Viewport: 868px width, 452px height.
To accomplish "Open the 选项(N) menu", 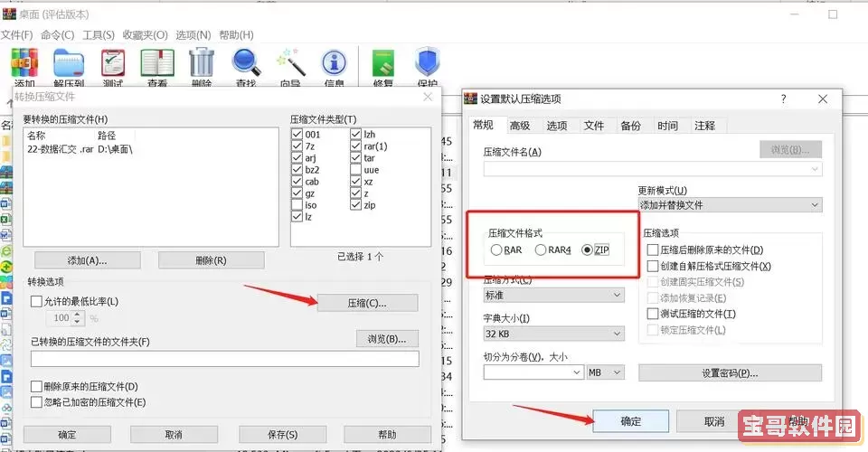I will point(193,35).
